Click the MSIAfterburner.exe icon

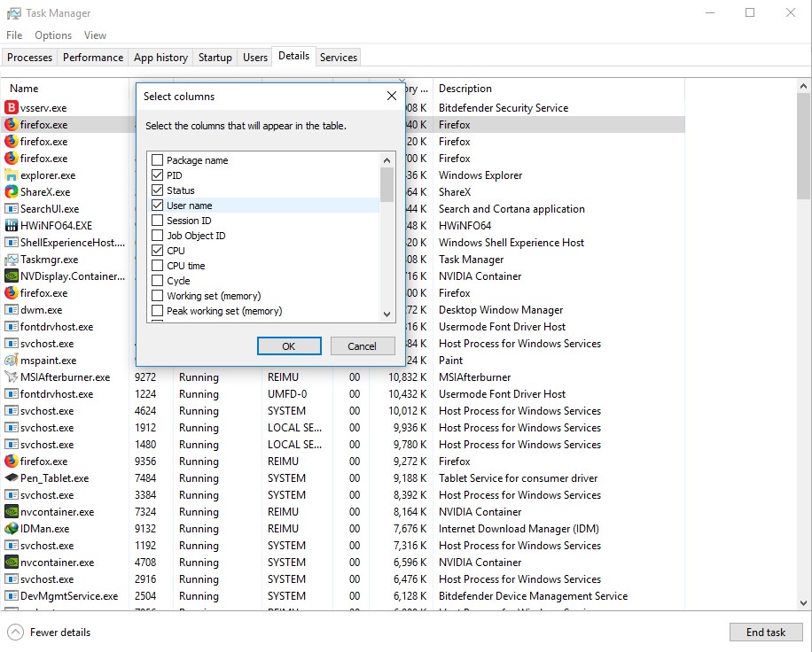tap(12, 377)
